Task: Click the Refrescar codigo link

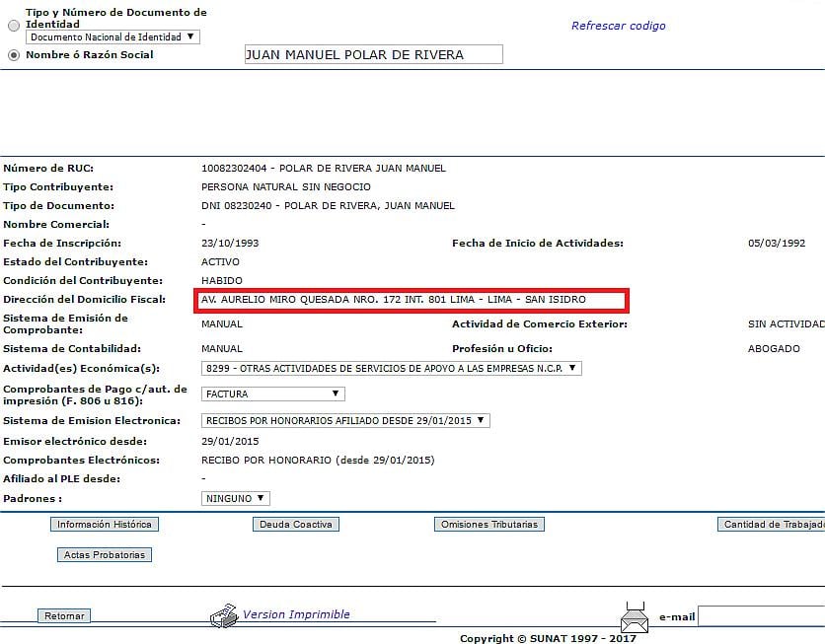Action: tap(618, 26)
